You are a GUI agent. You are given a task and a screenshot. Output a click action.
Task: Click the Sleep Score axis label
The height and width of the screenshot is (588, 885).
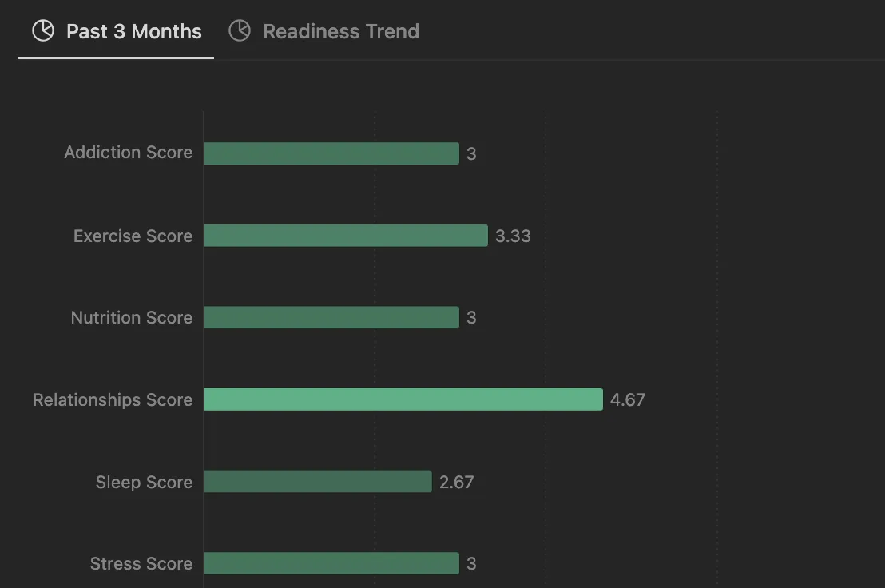[144, 482]
